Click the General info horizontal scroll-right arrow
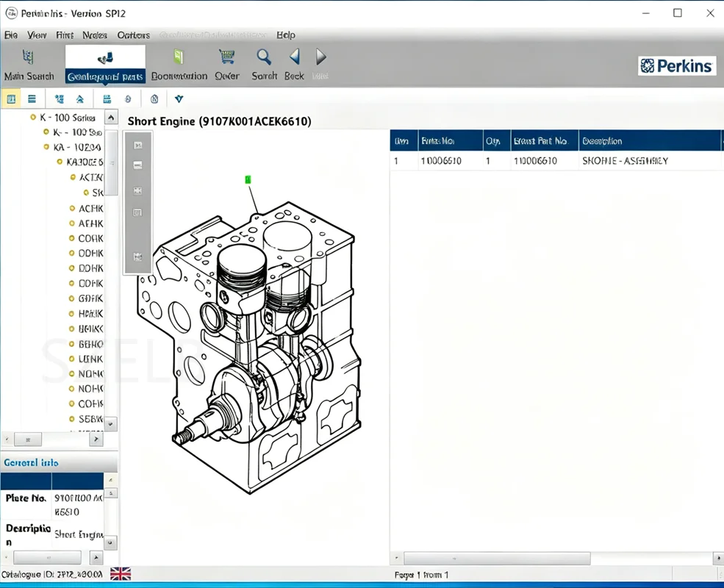The height and width of the screenshot is (588, 724). [96, 558]
